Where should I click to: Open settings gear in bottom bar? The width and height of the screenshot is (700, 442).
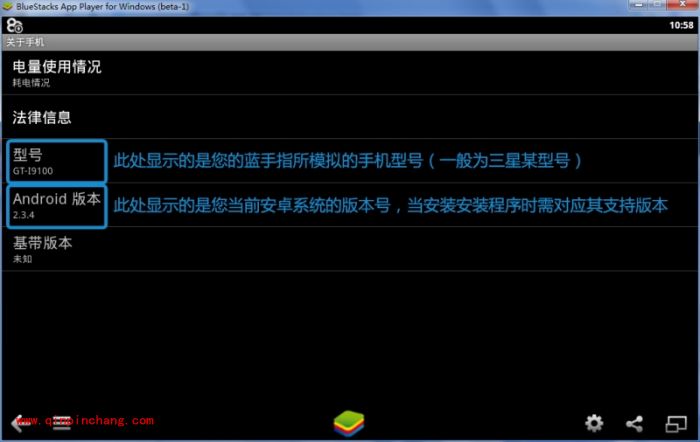(x=594, y=423)
